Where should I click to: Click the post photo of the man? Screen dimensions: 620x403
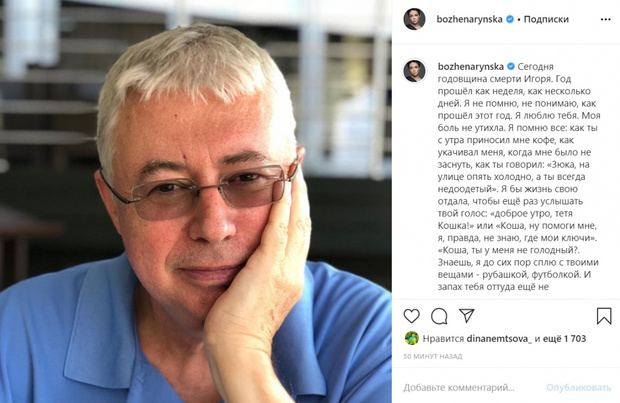(x=196, y=202)
